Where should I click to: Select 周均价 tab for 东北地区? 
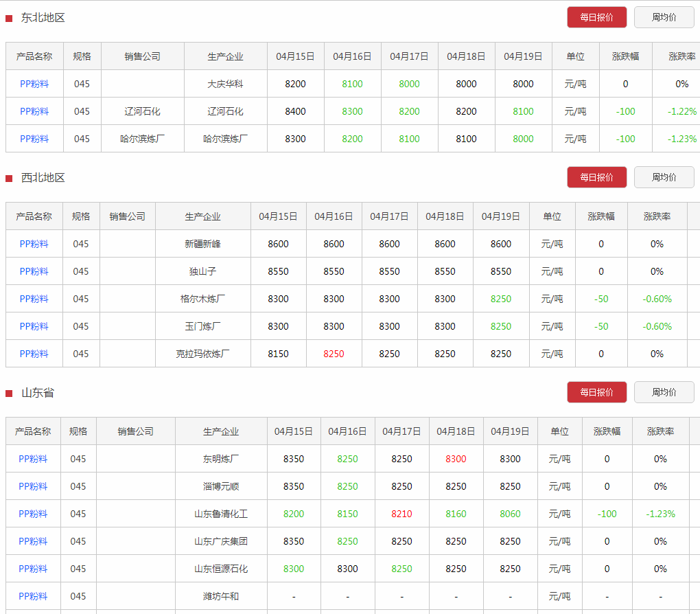pyautogui.click(x=664, y=17)
